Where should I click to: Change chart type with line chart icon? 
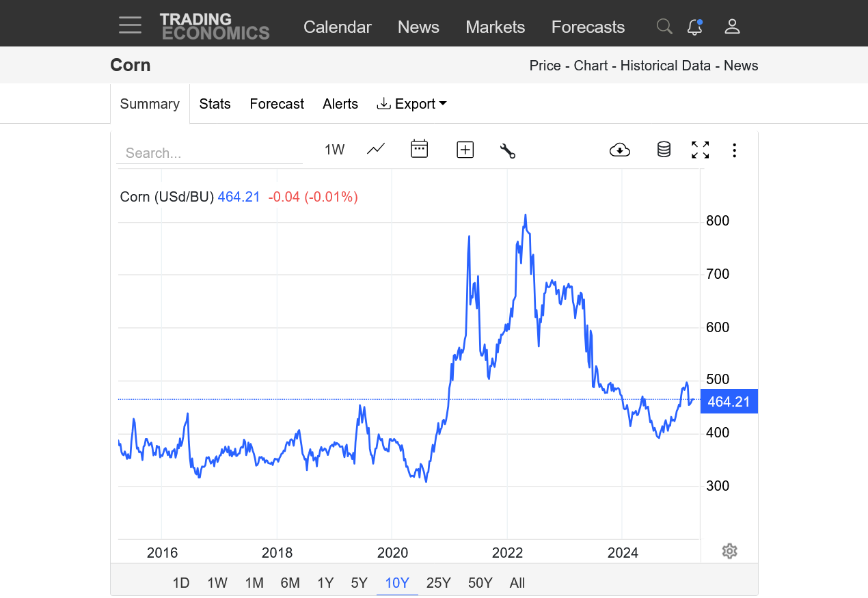tap(376, 149)
